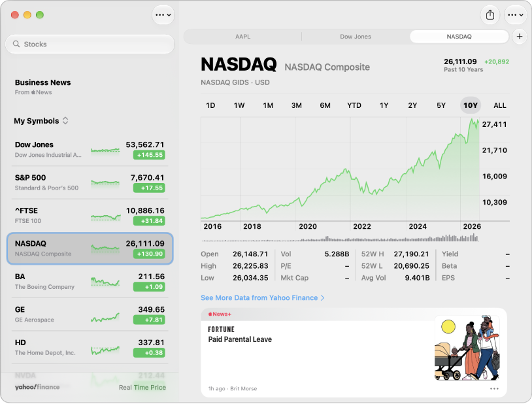Click the search magnifier icon

click(x=16, y=44)
